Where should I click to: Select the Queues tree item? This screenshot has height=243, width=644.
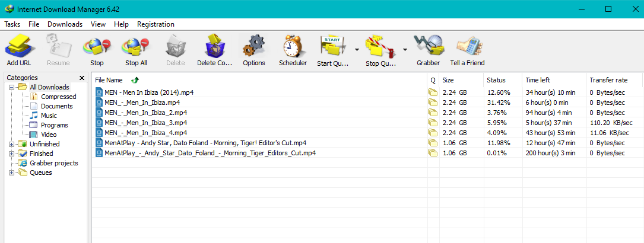click(x=41, y=172)
